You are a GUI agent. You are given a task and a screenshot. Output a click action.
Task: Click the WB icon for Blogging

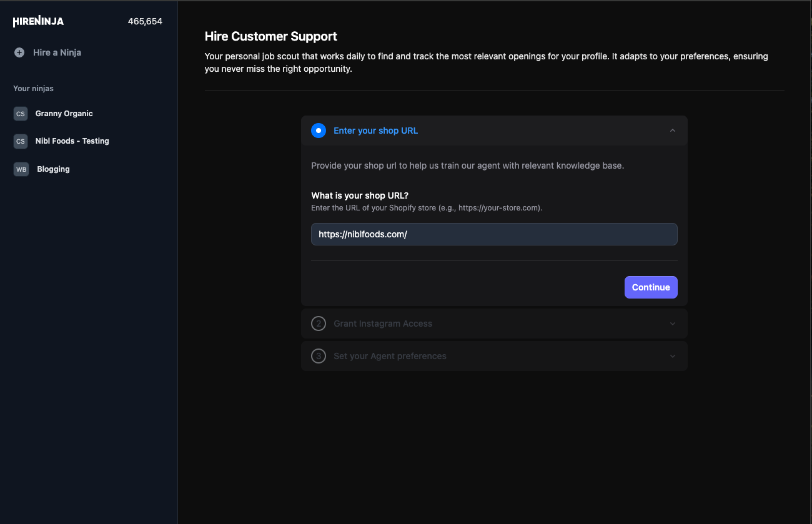pyautogui.click(x=21, y=169)
